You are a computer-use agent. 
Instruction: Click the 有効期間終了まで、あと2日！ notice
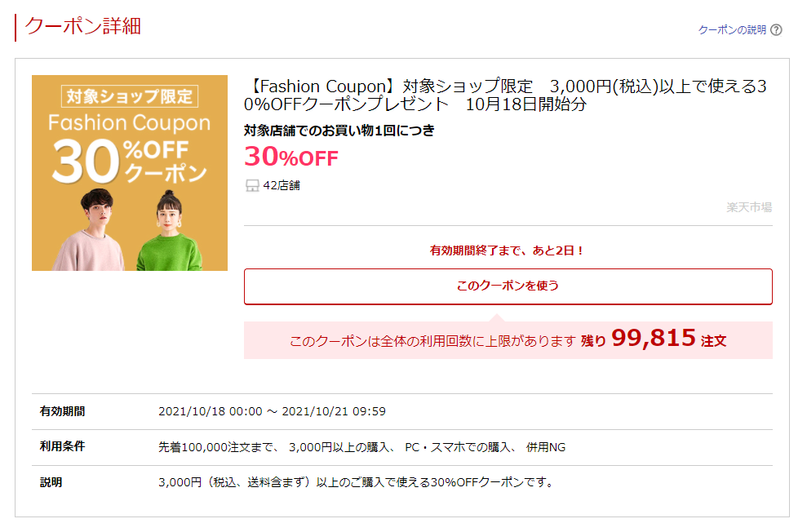click(508, 250)
